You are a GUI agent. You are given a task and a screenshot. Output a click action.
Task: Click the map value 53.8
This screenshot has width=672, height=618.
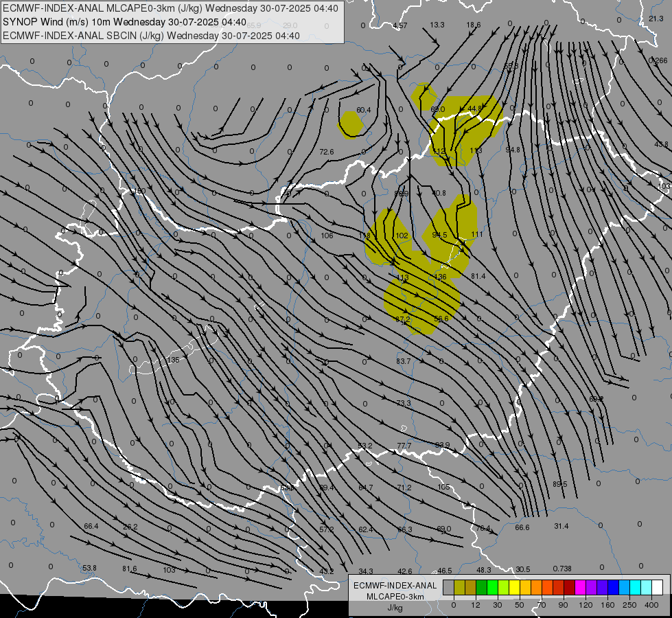(89, 569)
